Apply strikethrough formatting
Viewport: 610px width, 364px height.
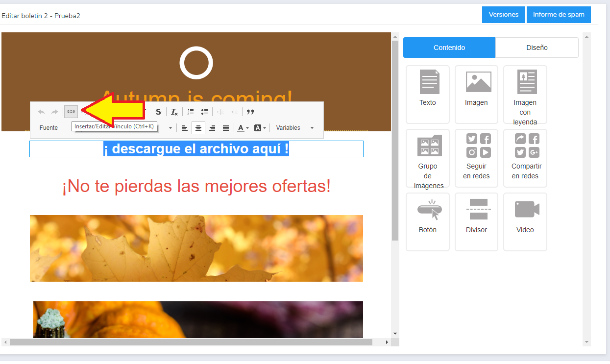coord(158,112)
